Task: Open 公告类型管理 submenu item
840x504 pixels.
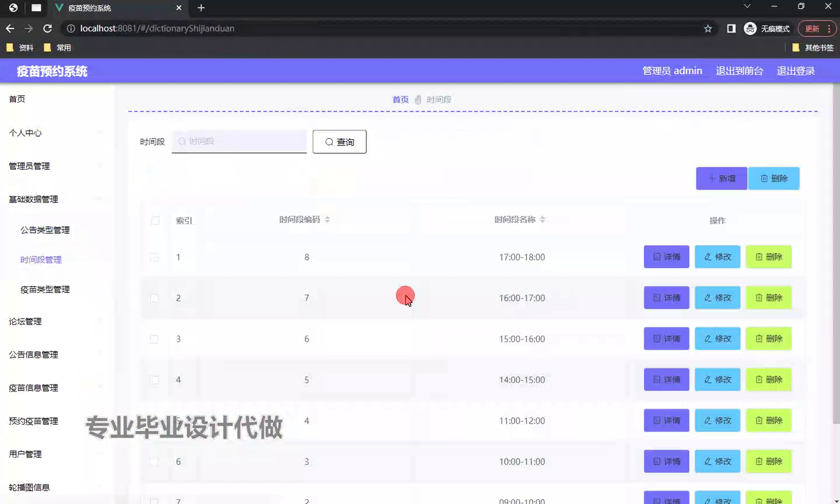Action: point(45,230)
